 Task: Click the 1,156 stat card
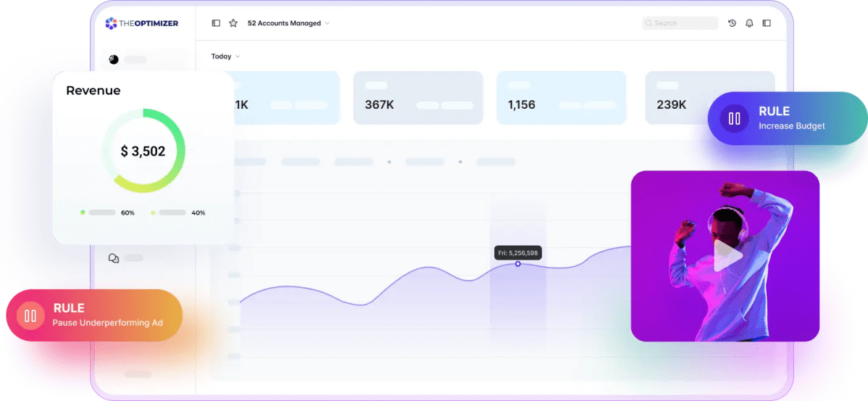562,97
